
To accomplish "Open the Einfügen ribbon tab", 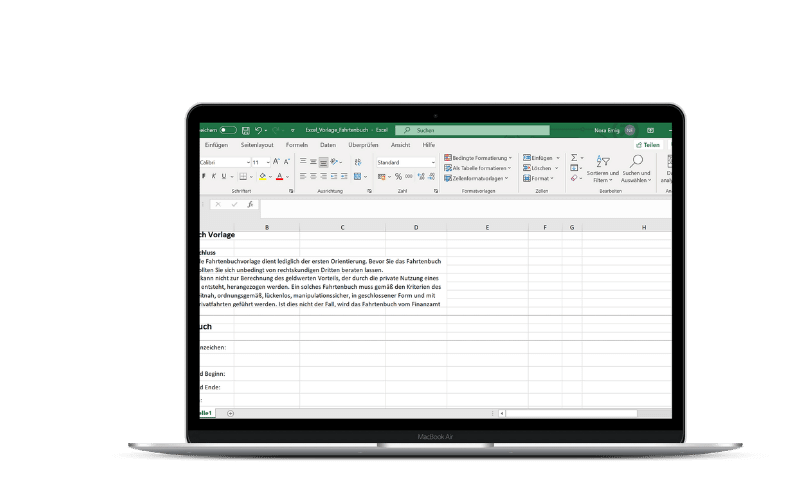I will 216,145.
